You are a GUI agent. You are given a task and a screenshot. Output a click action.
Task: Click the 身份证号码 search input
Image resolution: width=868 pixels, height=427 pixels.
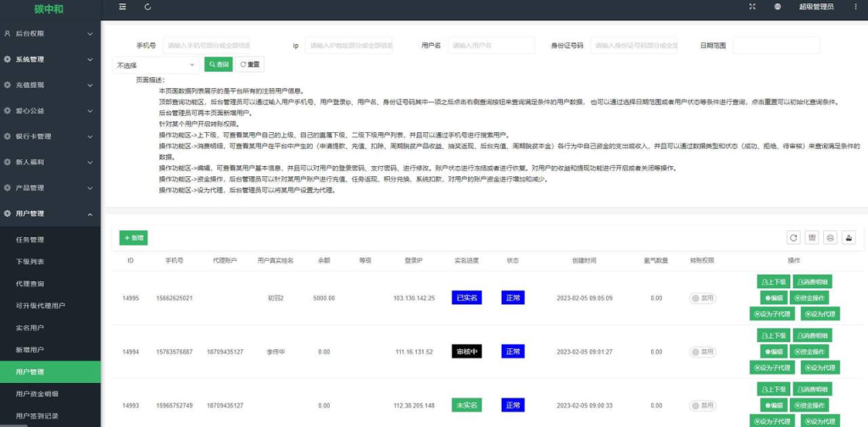[x=634, y=46]
